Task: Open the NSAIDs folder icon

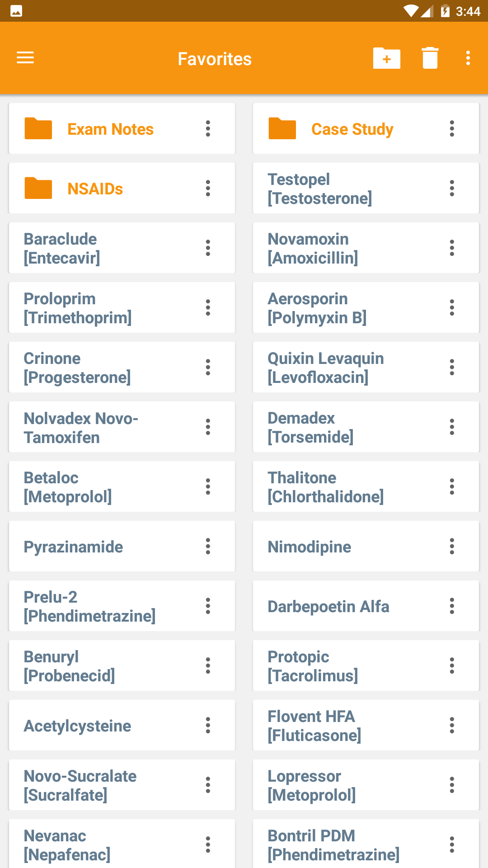Action: 38,189
